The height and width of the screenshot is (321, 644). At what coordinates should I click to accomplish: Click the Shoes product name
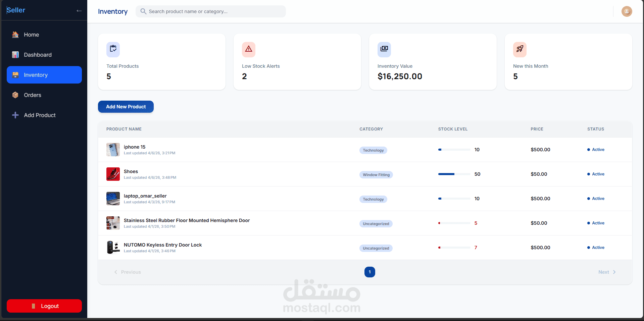(x=131, y=171)
